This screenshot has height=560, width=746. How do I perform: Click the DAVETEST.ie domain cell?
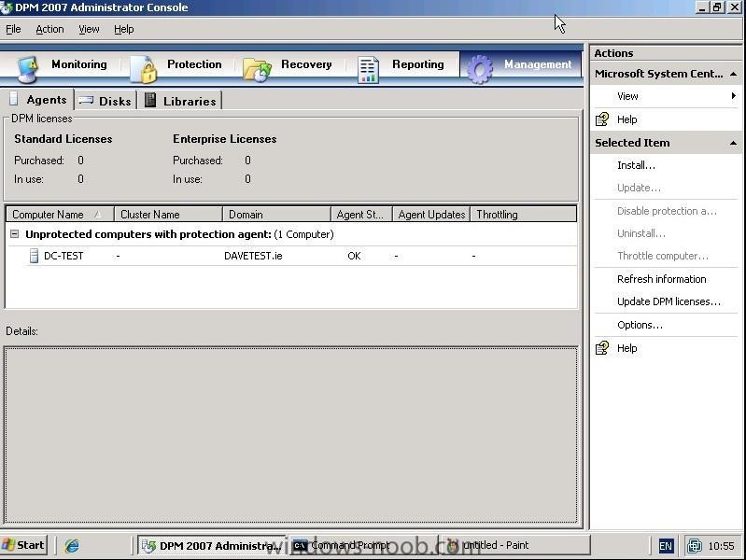[x=253, y=256]
